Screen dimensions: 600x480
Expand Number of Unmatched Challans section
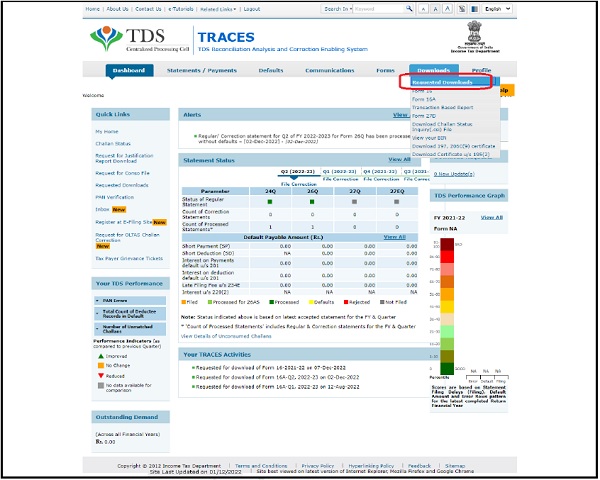(x=130, y=329)
